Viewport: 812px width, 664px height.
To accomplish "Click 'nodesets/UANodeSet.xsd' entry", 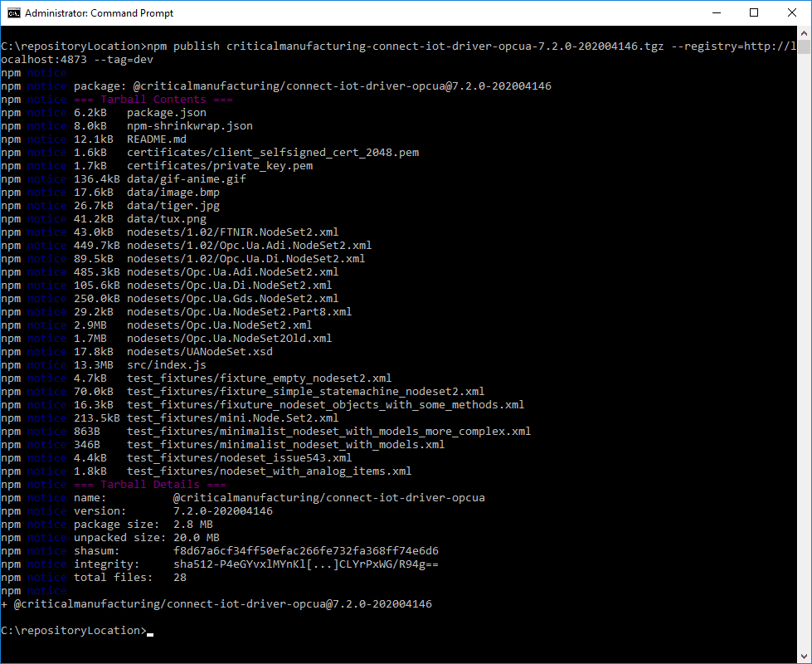I will [199, 351].
